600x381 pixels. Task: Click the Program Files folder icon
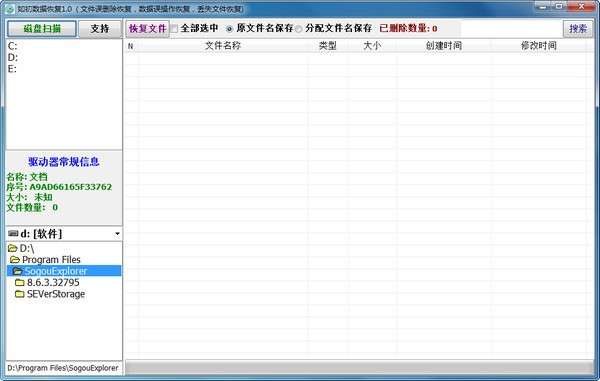click(15, 260)
